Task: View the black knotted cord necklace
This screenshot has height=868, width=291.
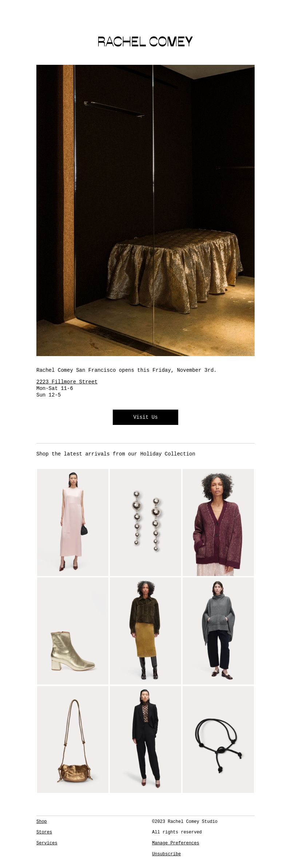Action: 218,739
